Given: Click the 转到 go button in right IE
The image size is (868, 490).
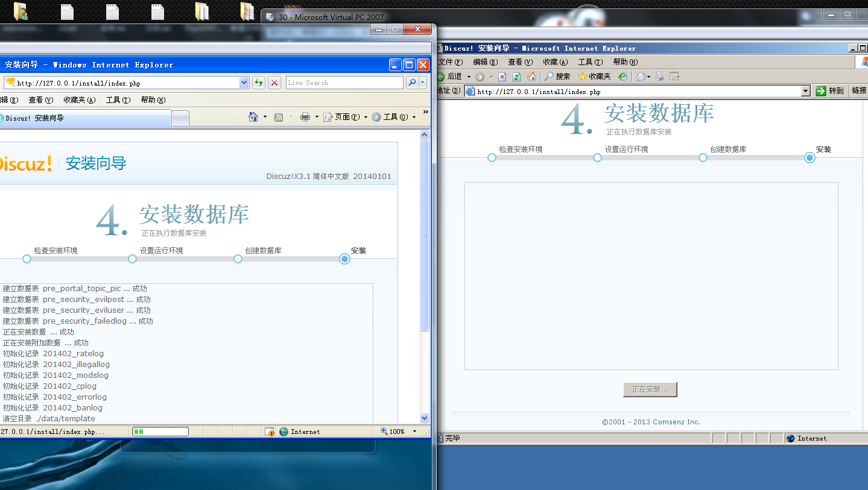Looking at the screenshot, I should pos(829,91).
